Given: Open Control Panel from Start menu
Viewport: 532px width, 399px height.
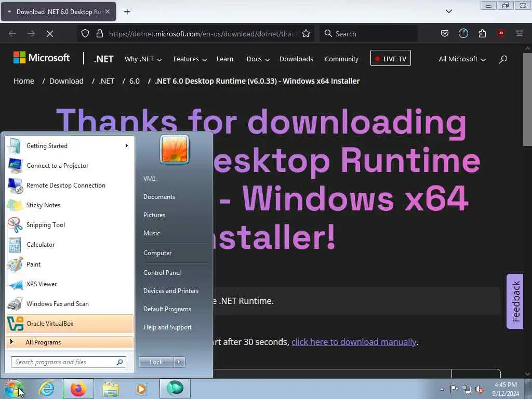Looking at the screenshot, I should (162, 273).
